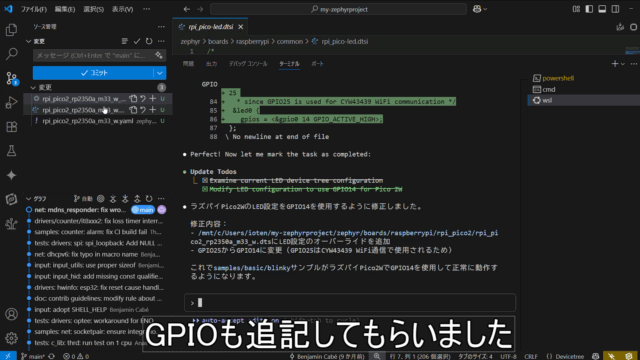Switch to the 出力 panel tab
640x360 pixels.
point(211,64)
